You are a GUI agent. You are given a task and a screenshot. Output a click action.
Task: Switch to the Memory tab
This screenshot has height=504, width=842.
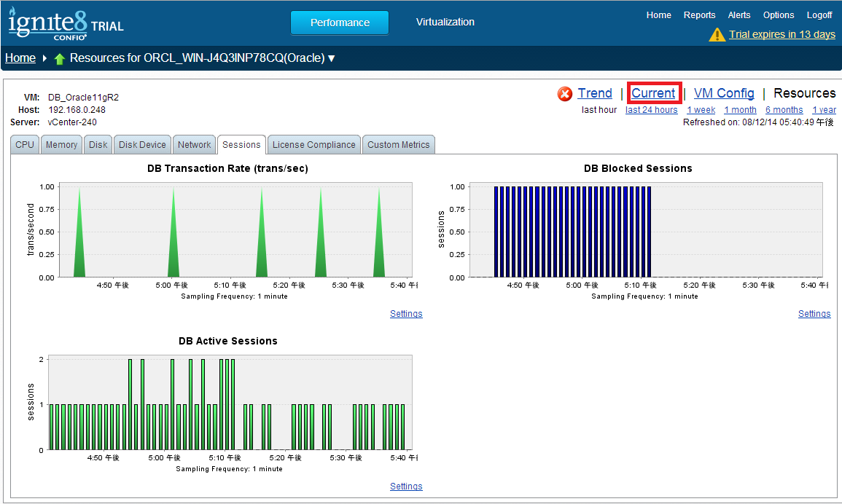(x=61, y=145)
